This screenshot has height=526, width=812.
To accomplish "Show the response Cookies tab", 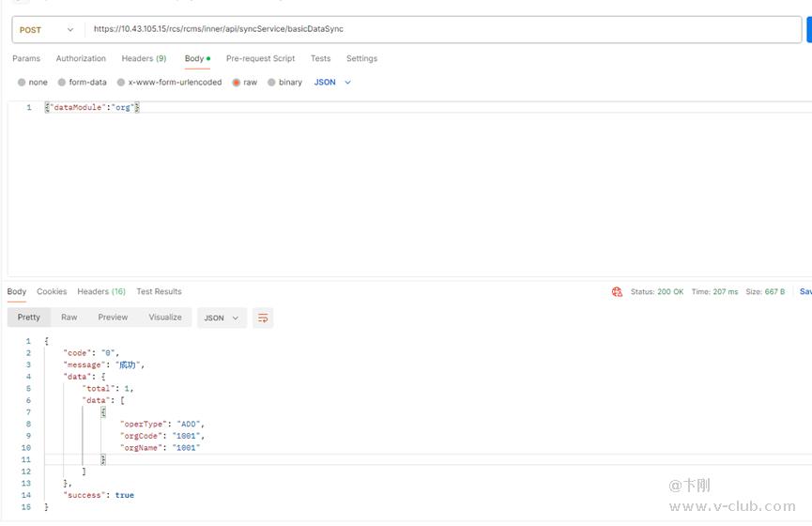I will coord(52,292).
